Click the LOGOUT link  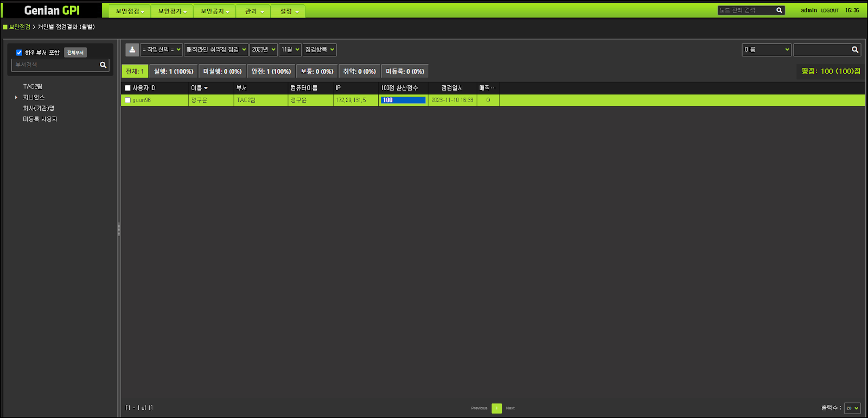coord(829,11)
